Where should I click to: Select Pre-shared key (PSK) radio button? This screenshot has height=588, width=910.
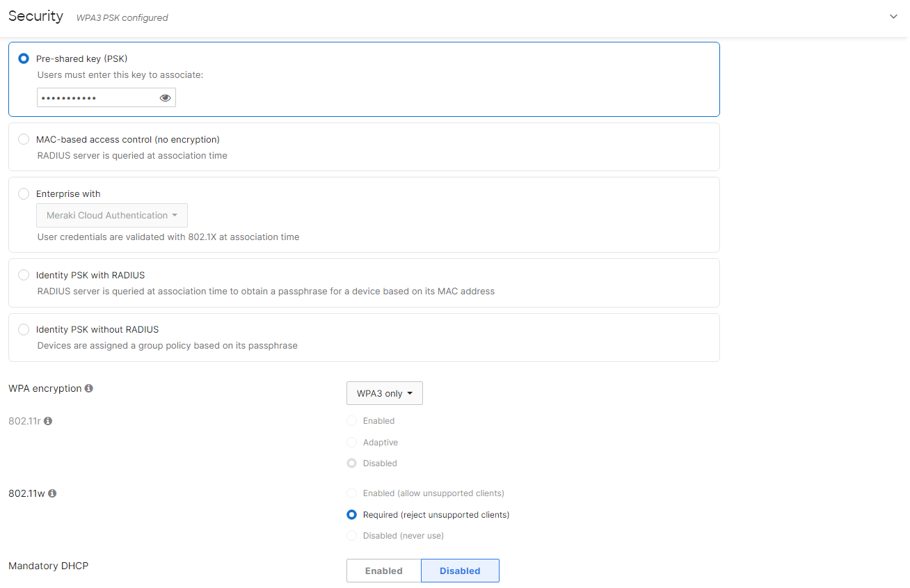click(x=24, y=58)
